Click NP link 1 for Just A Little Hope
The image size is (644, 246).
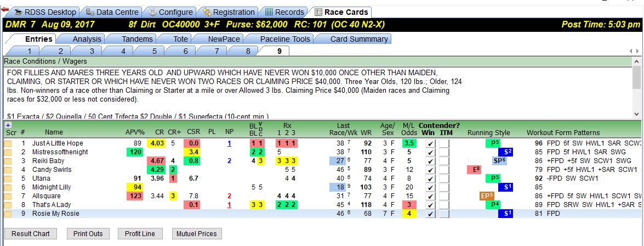[229, 143]
